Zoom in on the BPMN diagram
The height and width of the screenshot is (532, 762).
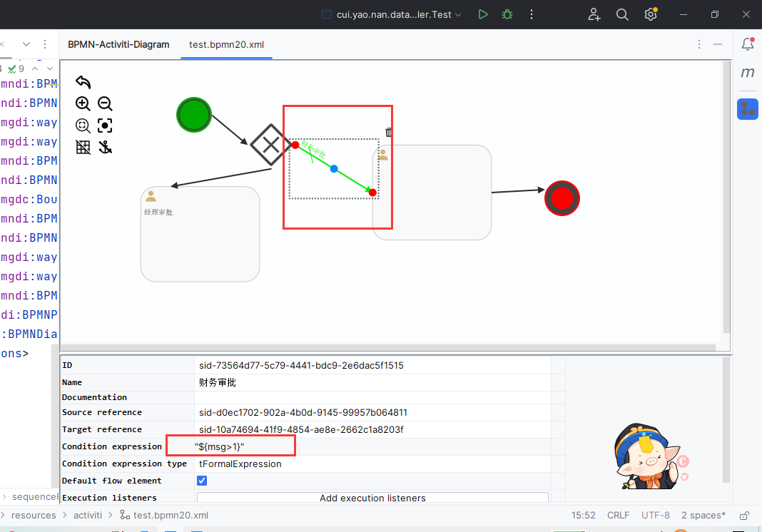pos(83,103)
